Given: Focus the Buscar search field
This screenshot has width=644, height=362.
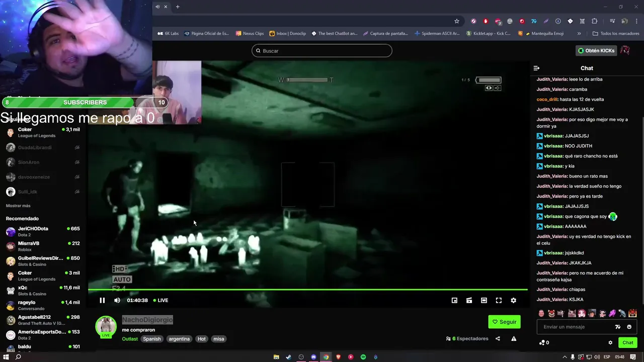Looking at the screenshot, I should 322,51.
